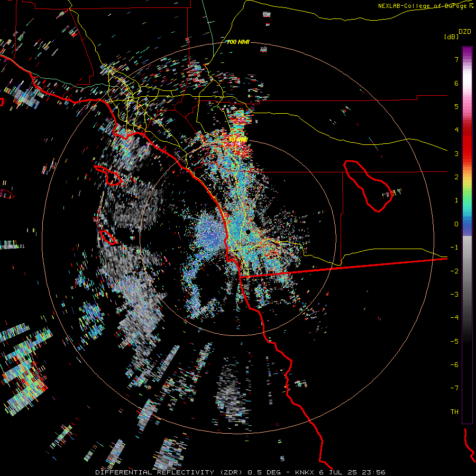Click the black radar site dot at map center

248,232
